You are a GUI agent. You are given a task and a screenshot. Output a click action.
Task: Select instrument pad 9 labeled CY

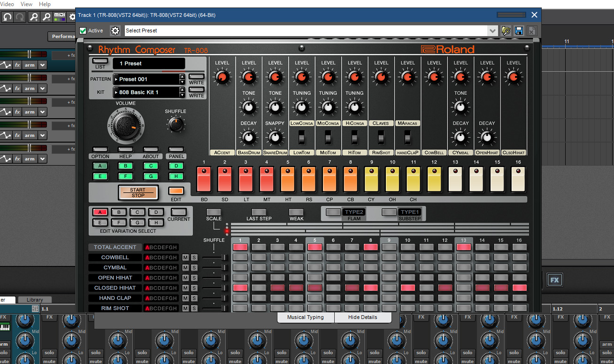click(x=372, y=179)
